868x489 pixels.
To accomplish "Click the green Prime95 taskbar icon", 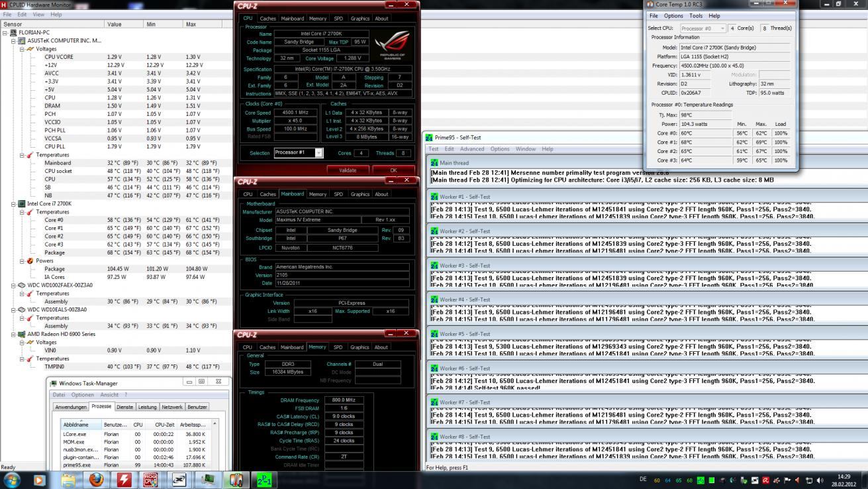I will tap(264, 480).
